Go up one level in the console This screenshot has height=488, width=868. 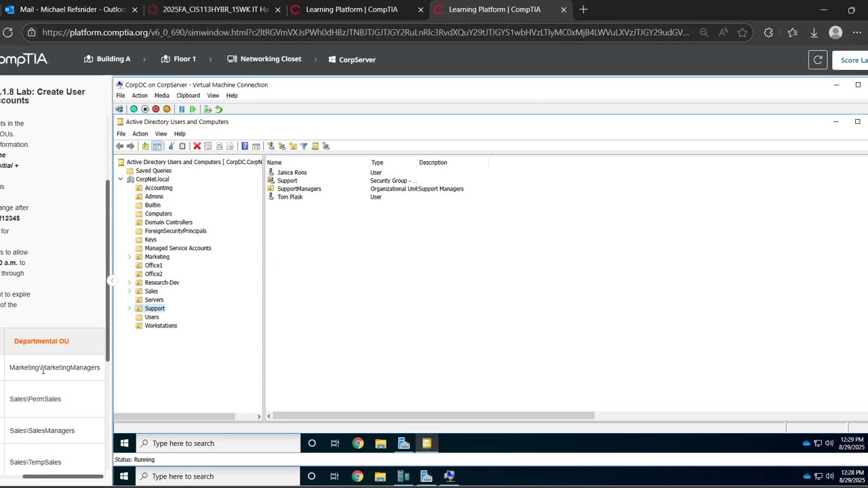click(x=145, y=146)
